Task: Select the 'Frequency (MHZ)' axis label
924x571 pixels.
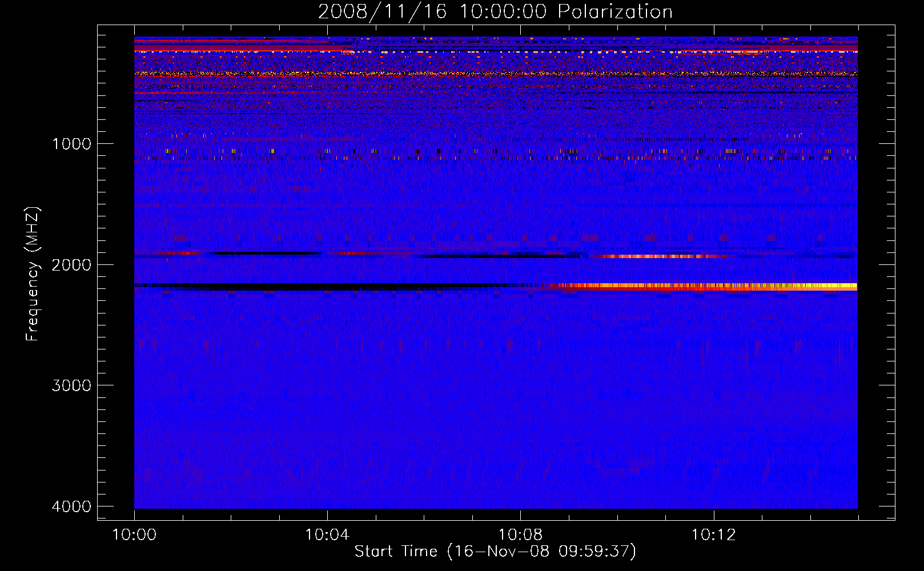Action: point(33,274)
